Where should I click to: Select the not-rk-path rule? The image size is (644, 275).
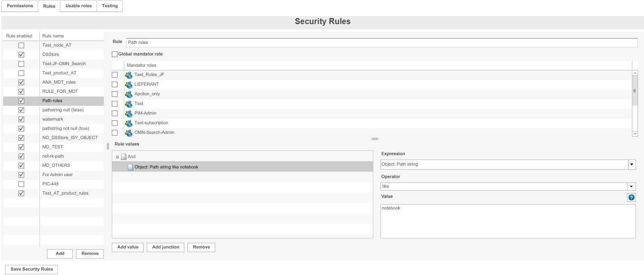tap(53, 156)
